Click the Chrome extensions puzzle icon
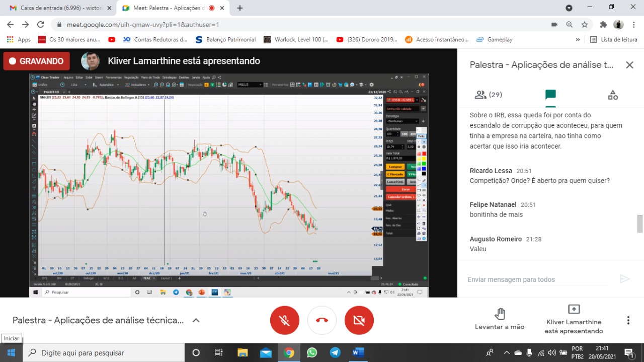Viewport: 644px width, 362px height. tap(603, 25)
